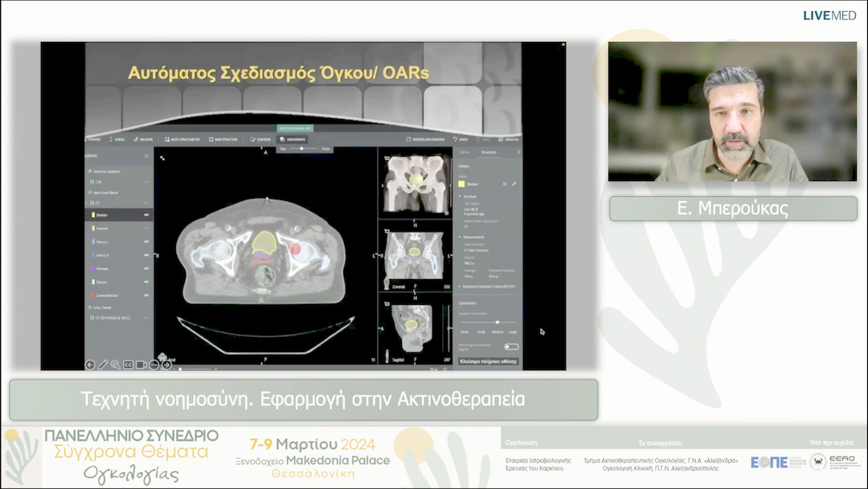Collapse the Measurements section

[461, 235]
